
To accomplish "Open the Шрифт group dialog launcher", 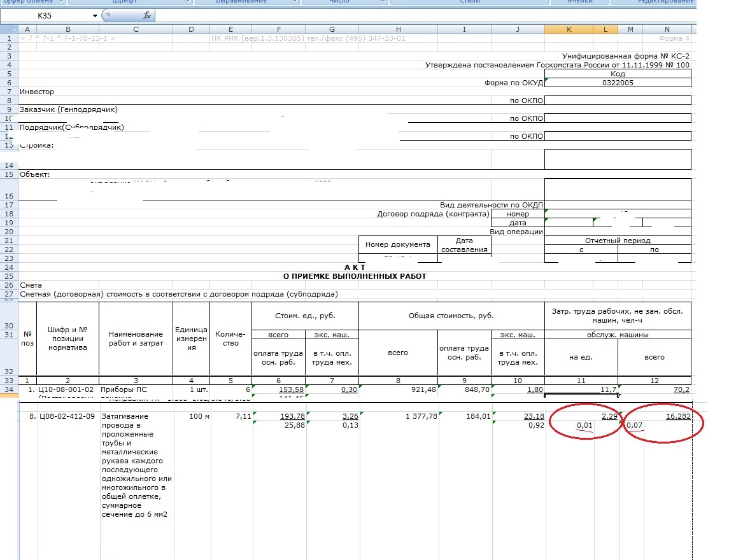I will click(186, 2).
